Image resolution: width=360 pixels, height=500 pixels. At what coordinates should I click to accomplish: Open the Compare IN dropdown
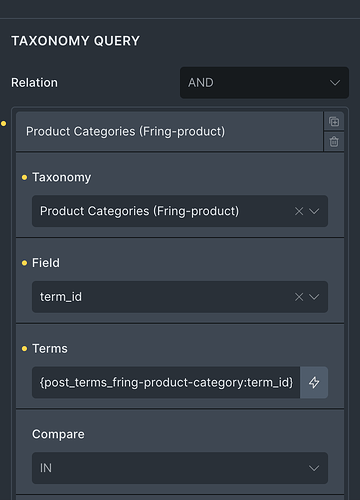pyautogui.click(x=180, y=468)
